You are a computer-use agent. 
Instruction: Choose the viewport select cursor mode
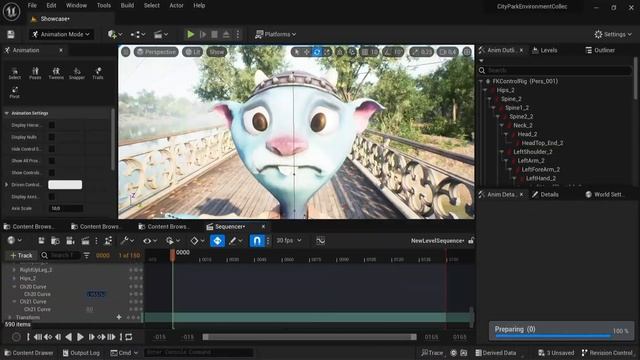[297, 52]
